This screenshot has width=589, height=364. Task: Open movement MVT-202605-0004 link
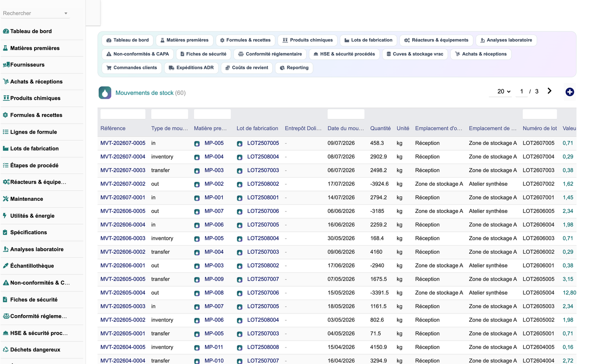pos(123,293)
